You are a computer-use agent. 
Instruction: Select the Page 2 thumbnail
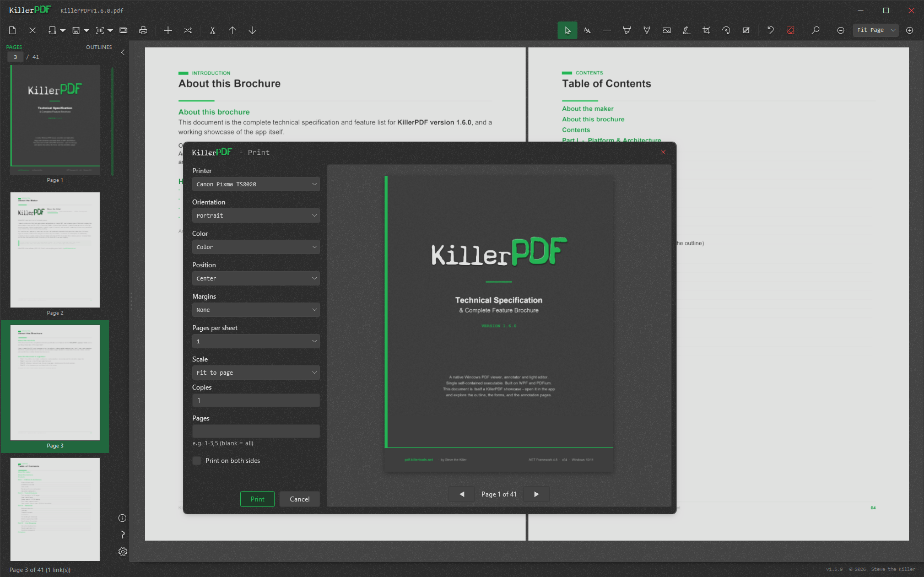(55, 250)
